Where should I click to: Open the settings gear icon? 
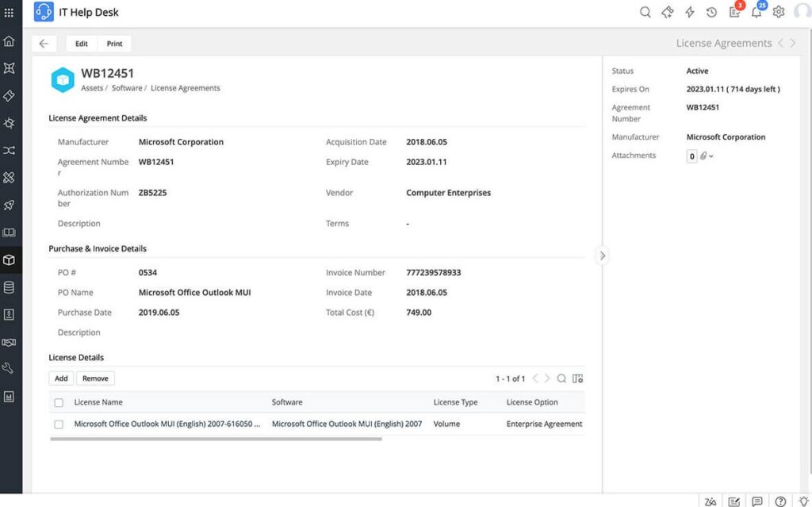(779, 12)
